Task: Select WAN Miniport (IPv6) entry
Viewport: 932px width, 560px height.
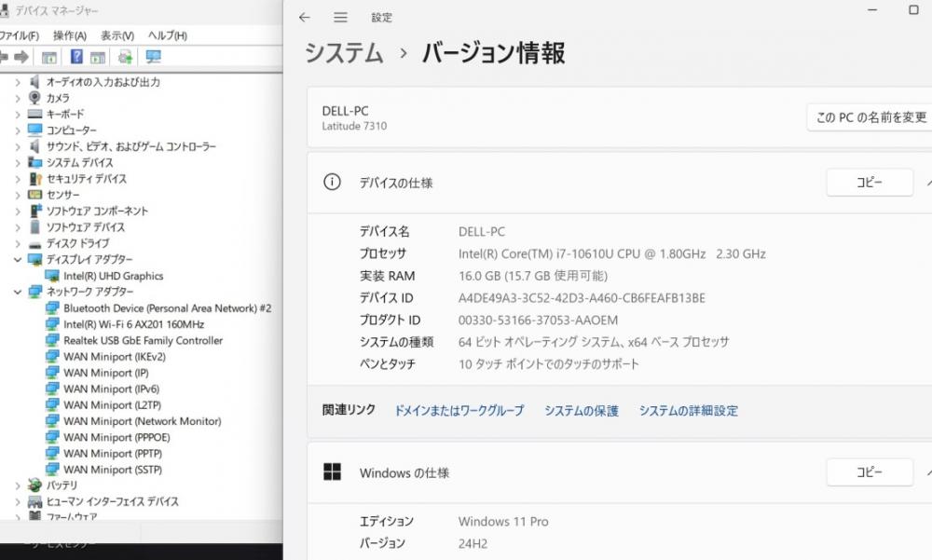Action: [111, 389]
